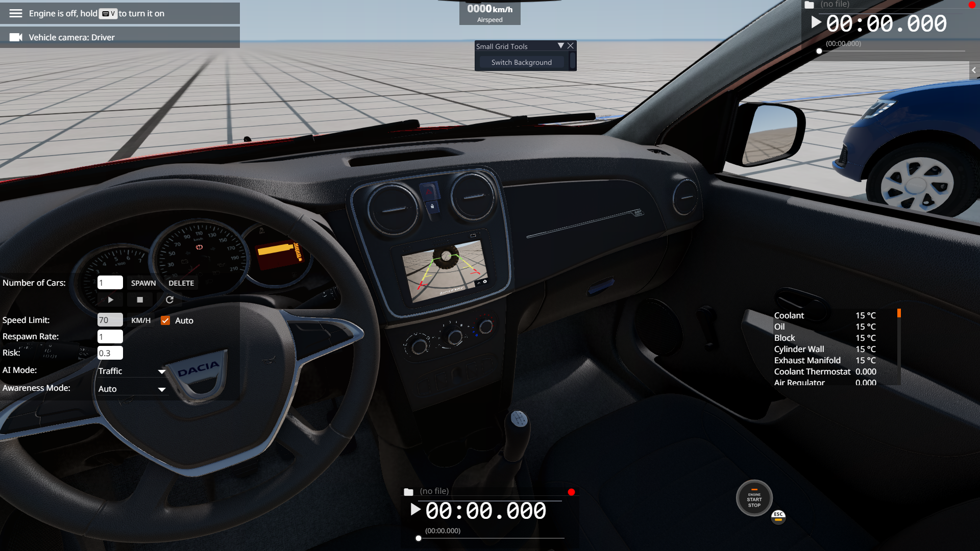
Task: Open the top-right replay folder icon
Action: (x=809, y=5)
